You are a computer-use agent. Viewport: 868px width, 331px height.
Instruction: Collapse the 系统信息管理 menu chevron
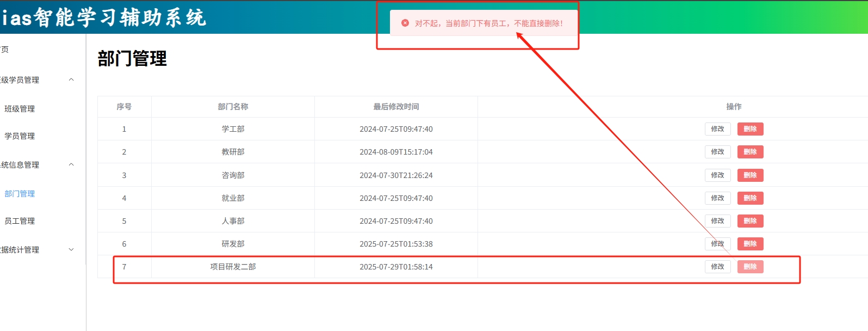coord(71,165)
